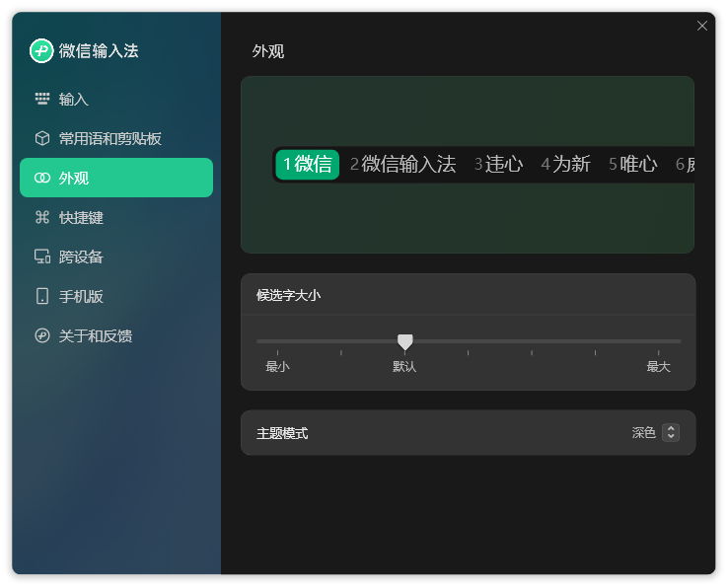728x587 pixels.
Task: Click the devices icon beside 跨设备
Action: coord(42,257)
